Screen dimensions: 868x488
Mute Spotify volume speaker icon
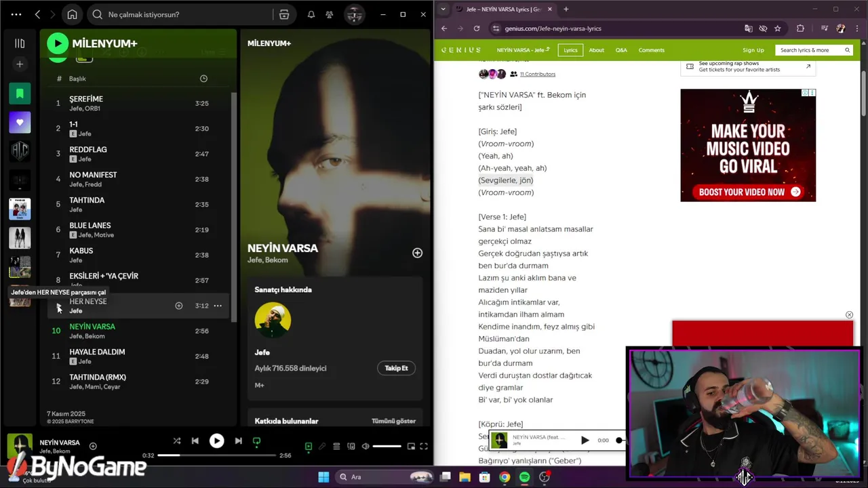366,446
